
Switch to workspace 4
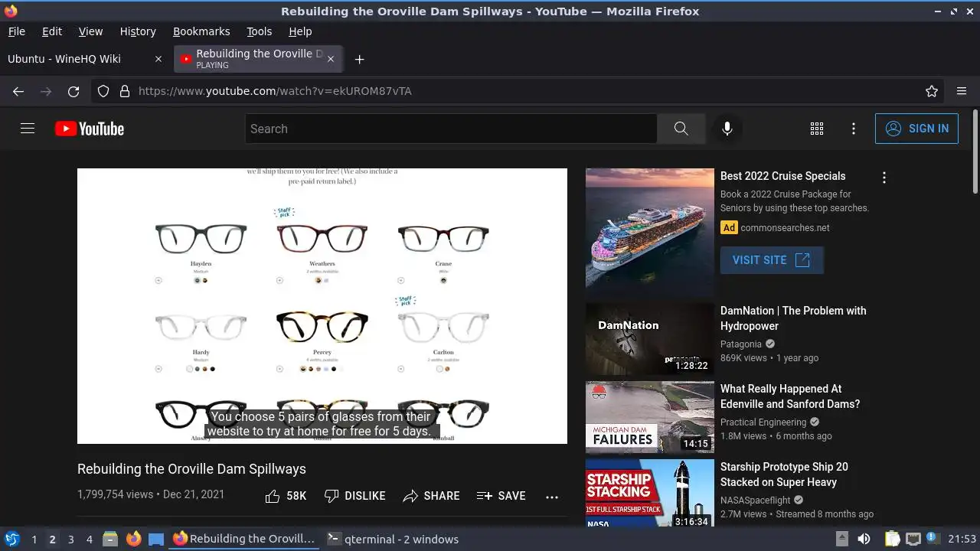pyautogui.click(x=89, y=540)
